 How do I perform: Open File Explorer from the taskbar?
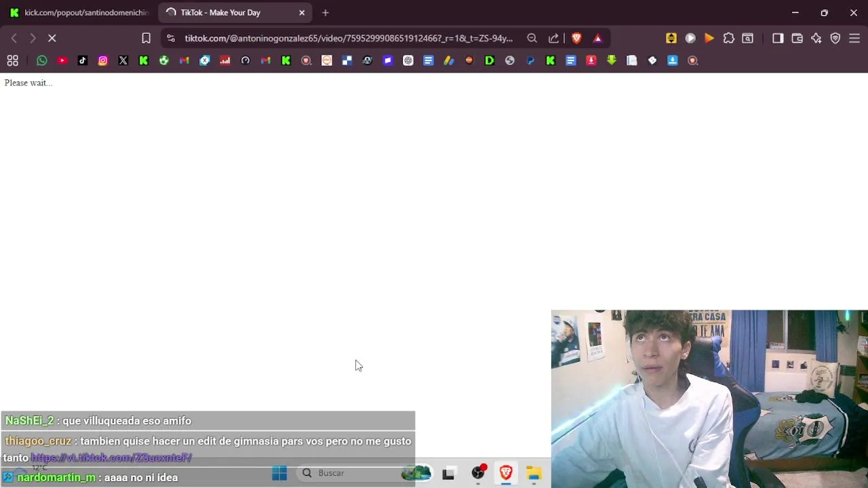point(534,473)
